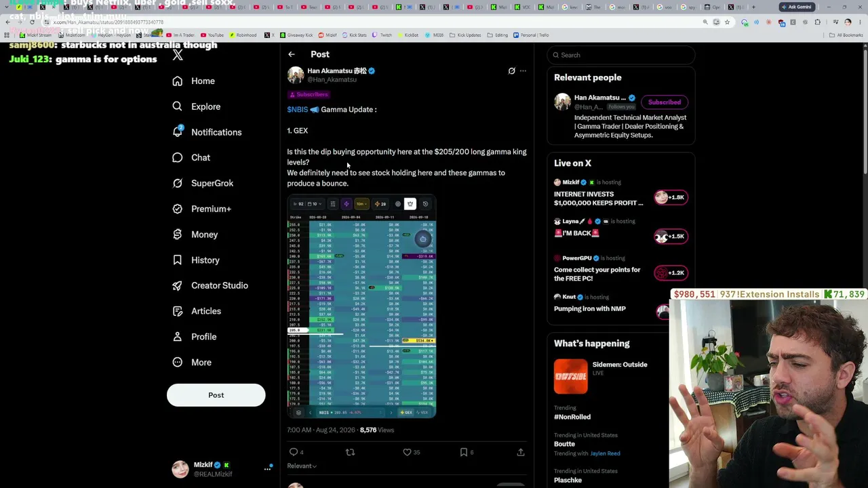868x488 pixels.
Task: Open the Articles sidebar link
Action: click(205, 311)
